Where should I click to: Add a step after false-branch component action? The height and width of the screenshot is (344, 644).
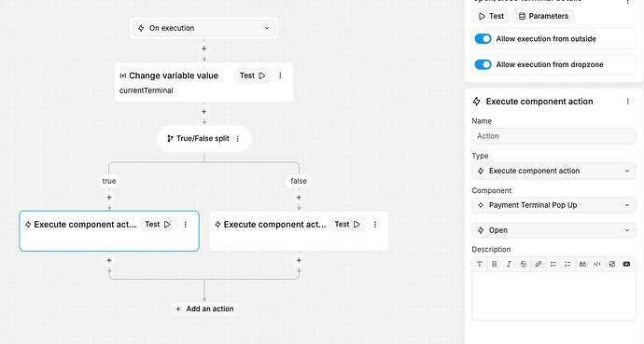coord(299,260)
